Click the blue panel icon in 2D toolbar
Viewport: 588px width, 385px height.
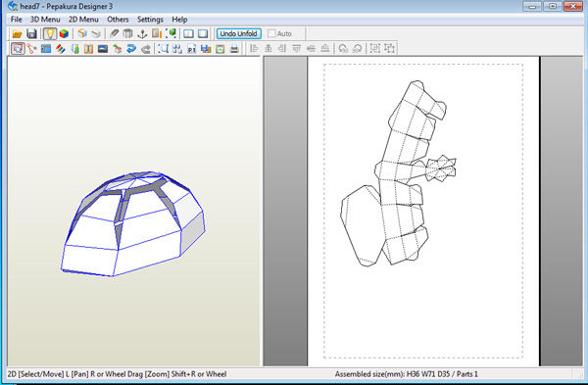tap(46, 48)
